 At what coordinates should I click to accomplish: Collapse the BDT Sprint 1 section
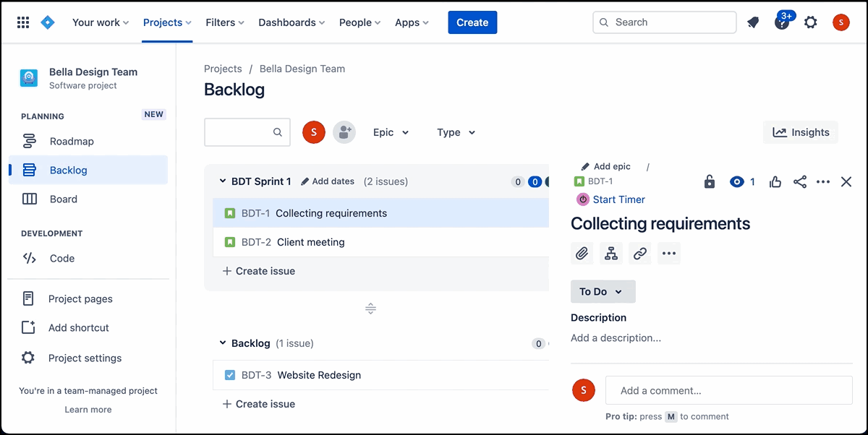[x=223, y=181]
